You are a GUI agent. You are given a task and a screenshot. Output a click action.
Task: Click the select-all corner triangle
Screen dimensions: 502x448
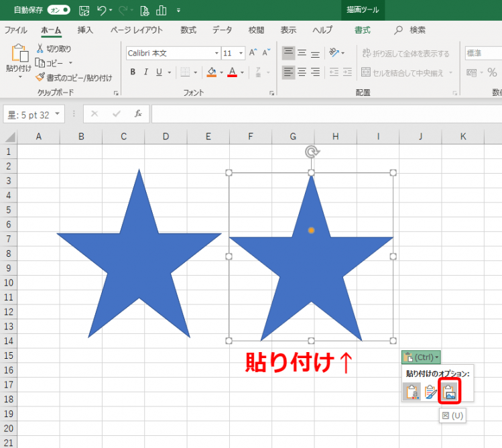(x=10, y=137)
